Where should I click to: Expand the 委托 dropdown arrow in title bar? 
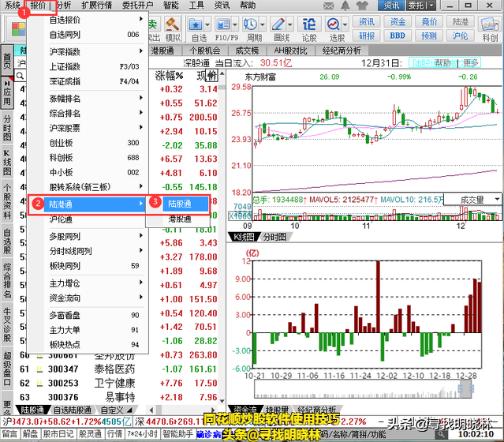coord(431,6)
